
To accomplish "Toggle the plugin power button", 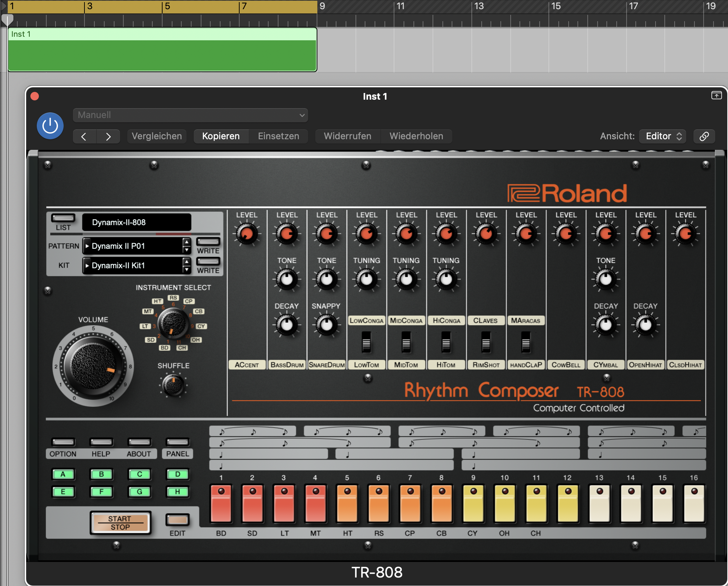I will pyautogui.click(x=50, y=125).
